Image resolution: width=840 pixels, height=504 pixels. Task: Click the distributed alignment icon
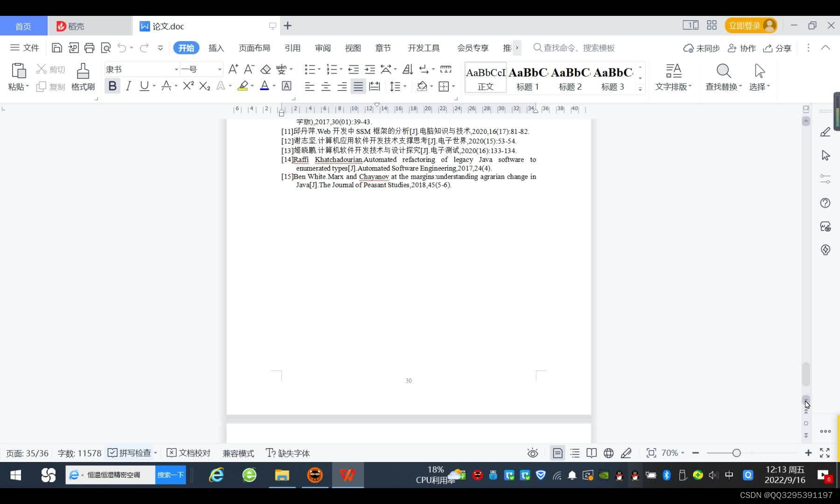[x=374, y=86]
